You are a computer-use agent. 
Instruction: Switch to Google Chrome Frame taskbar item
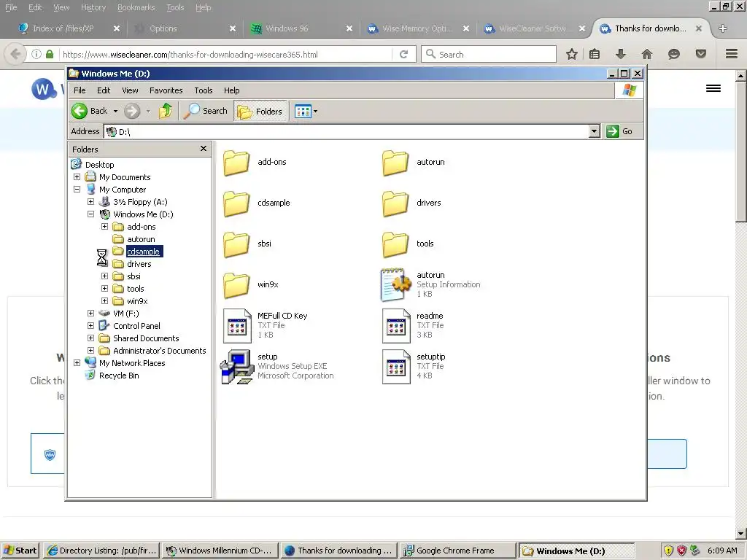tap(458, 551)
